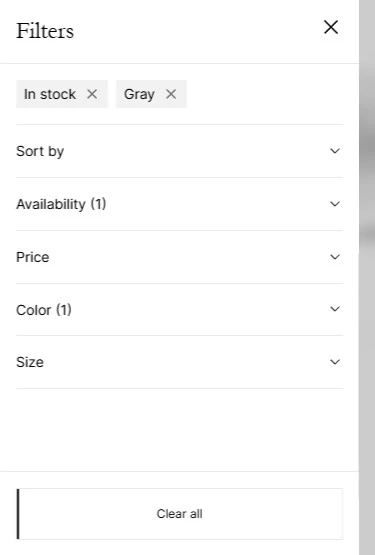Open the Size filter section label

[30, 362]
